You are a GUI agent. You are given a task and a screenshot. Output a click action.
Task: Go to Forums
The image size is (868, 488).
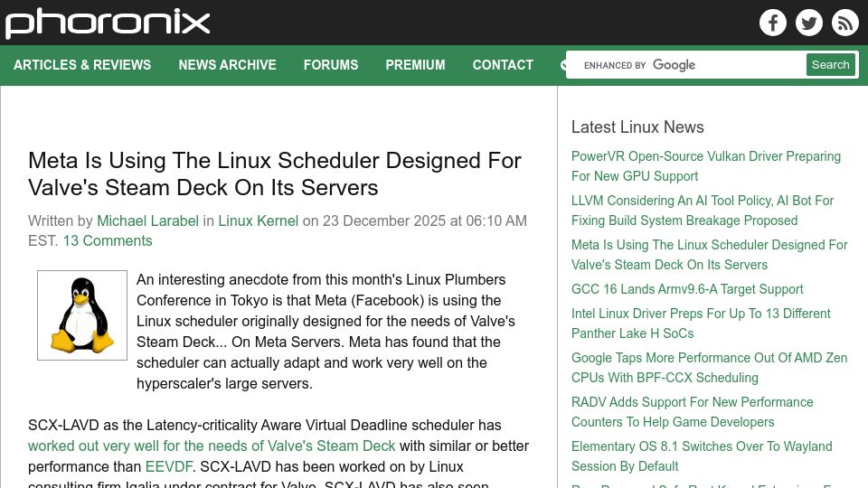click(x=331, y=65)
